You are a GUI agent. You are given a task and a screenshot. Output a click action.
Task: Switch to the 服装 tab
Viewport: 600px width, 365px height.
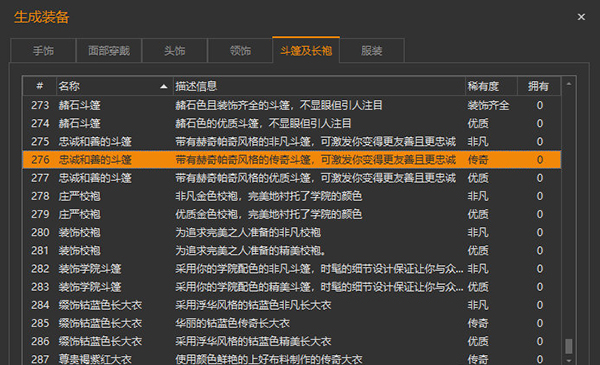coord(372,51)
